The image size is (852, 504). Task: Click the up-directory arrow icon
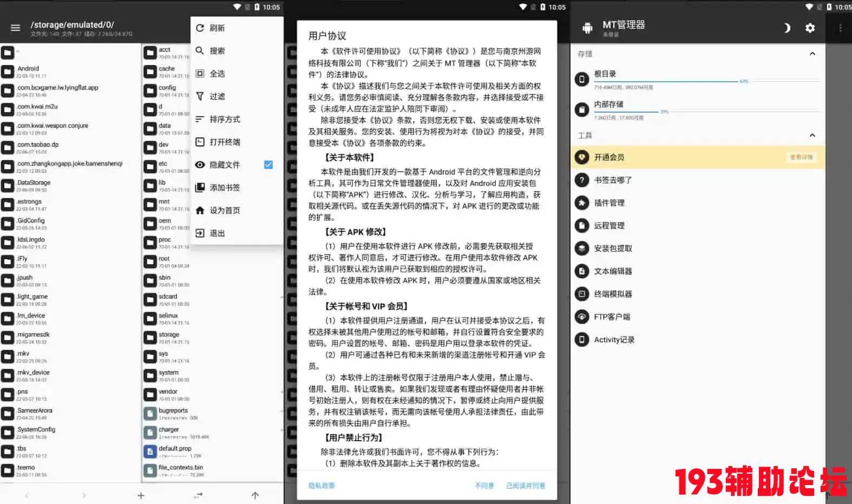pyautogui.click(x=255, y=495)
